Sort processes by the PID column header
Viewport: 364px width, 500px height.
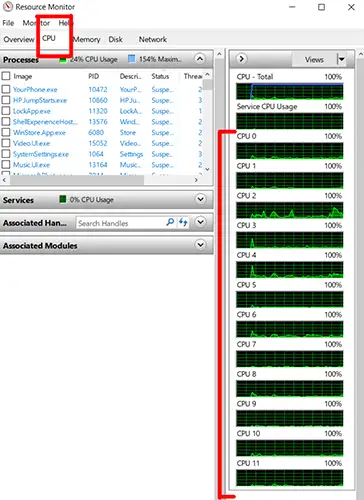[x=94, y=76]
